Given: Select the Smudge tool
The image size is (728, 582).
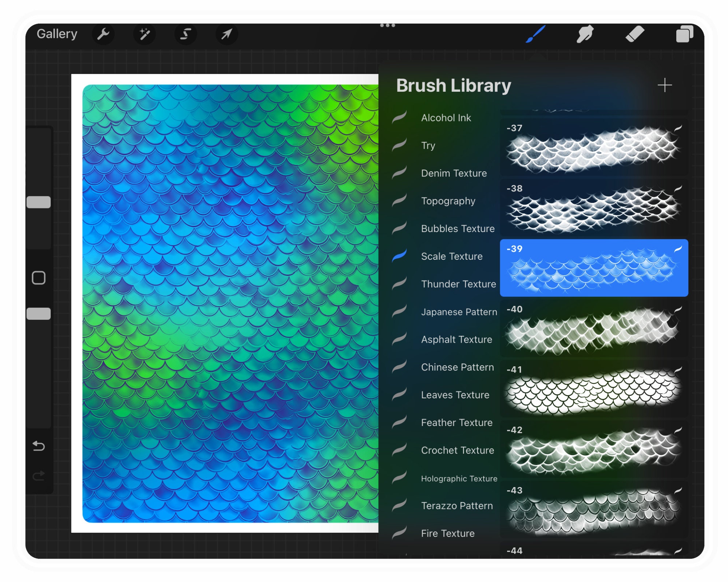Looking at the screenshot, I should 585,34.
